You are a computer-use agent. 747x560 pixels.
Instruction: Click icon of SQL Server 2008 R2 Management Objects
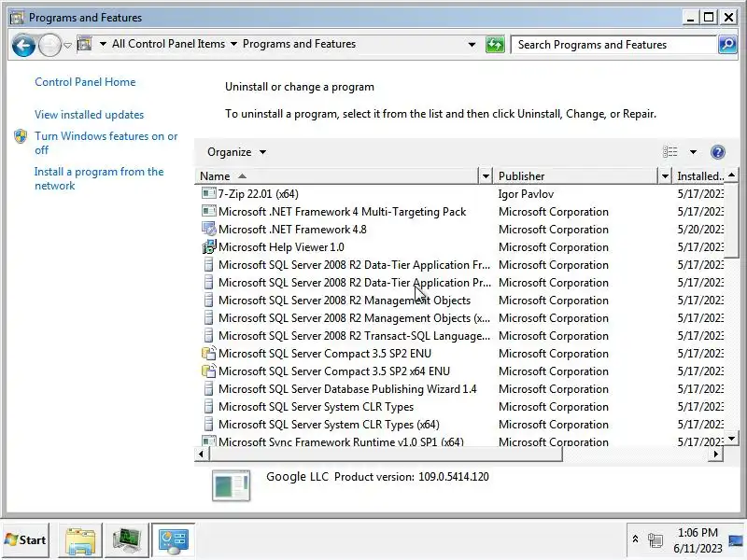[208, 300]
